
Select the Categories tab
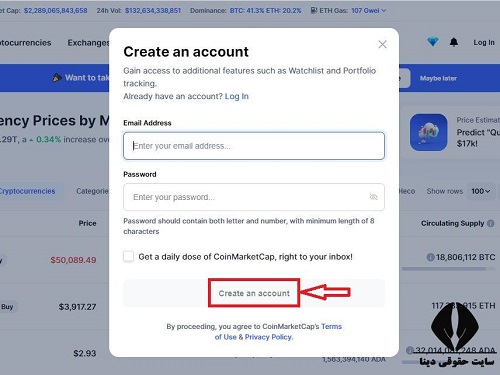click(92, 191)
